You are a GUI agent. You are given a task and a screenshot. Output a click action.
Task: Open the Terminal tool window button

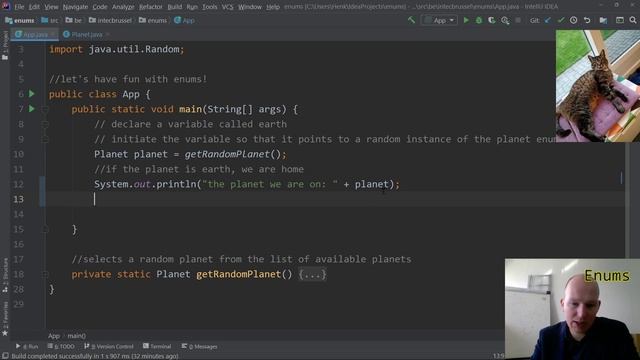(x=157, y=347)
